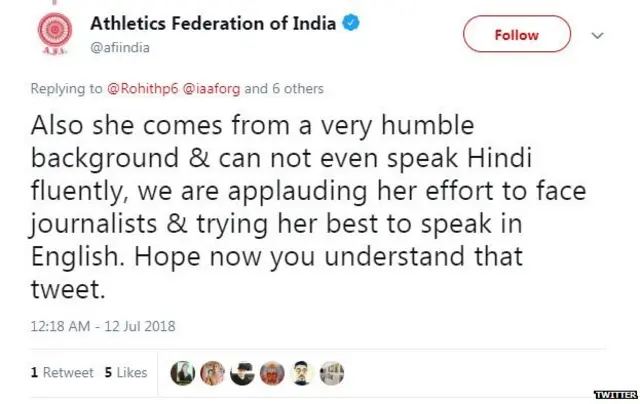Screen dimensions: 640x404
Task: Open the second liker's avatar
Action: pos(214,373)
